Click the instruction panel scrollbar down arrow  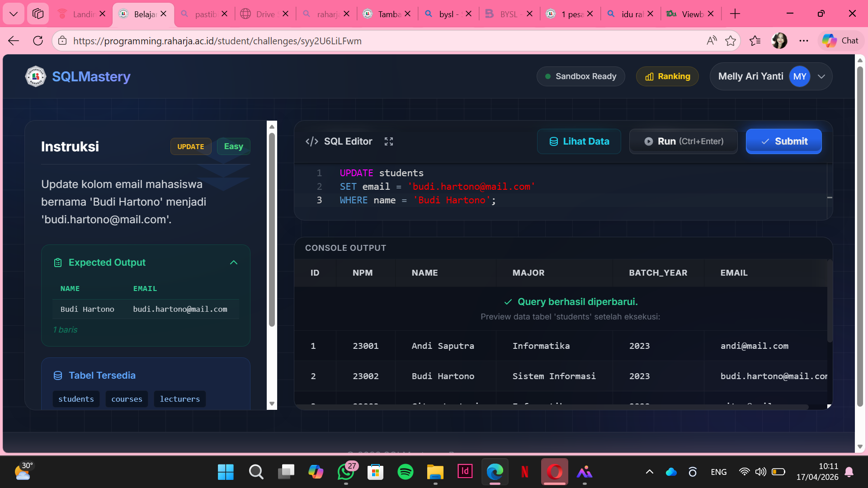(x=272, y=404)
